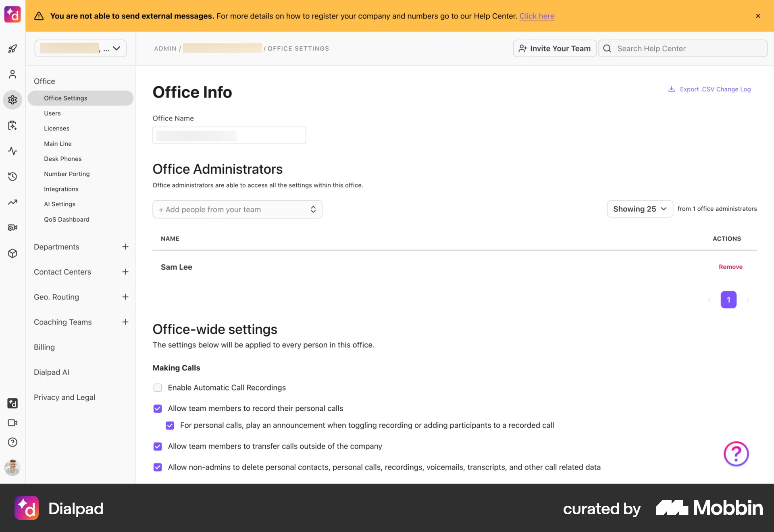The height and width of the screenshot is (532, 774).
Task: Disable allowing call transfers outside the company
Action: point(157,446)
